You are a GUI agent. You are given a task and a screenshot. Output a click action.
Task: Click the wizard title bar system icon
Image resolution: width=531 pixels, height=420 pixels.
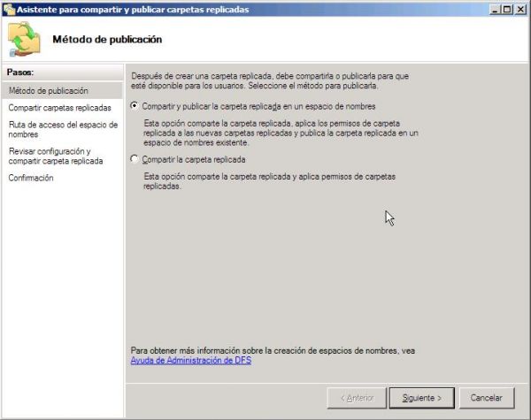[x=9, y=9]
